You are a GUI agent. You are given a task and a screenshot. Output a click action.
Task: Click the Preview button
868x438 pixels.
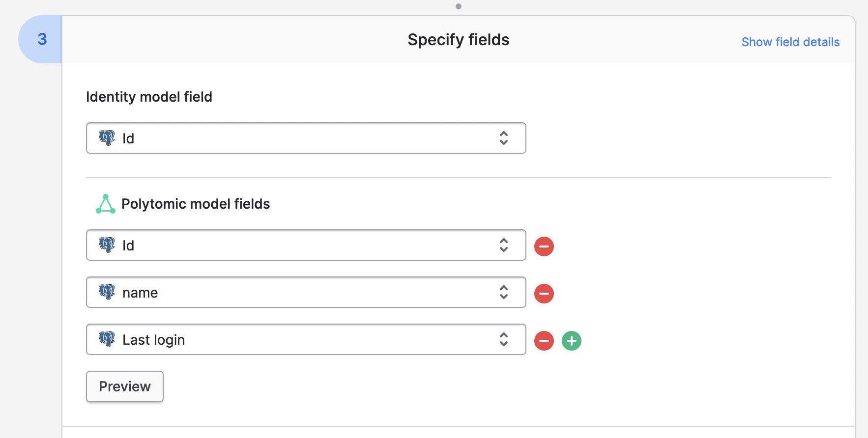pyautogui.click(x=125, y=386)
